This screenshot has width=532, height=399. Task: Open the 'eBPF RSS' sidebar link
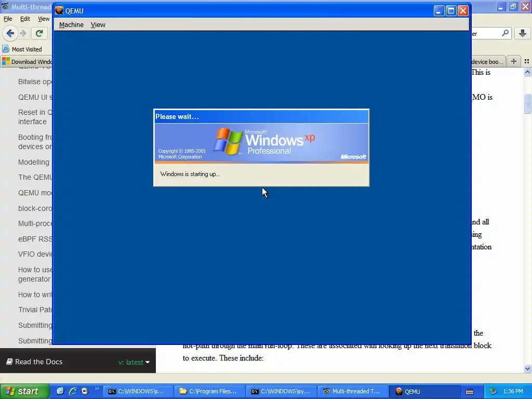pyautogui.click(x=35, y=239)
